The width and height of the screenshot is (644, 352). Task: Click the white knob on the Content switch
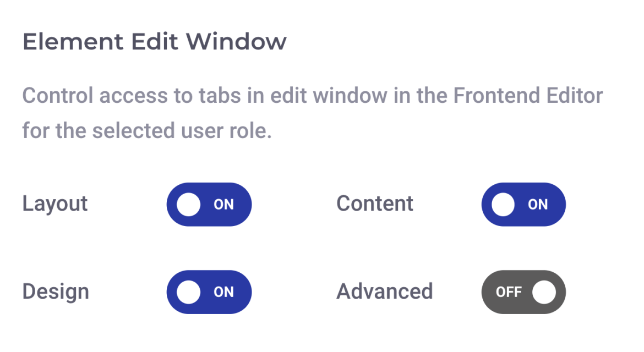click(504, 204)
